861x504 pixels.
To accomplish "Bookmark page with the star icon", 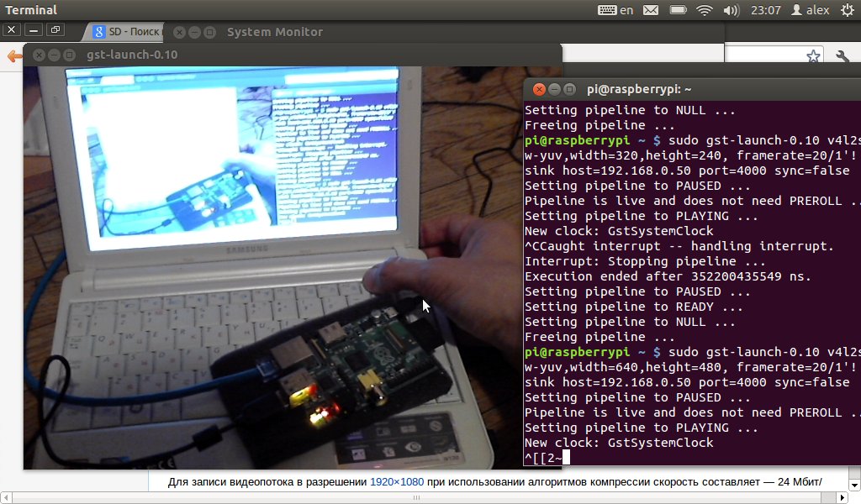I will pos(813,55).
